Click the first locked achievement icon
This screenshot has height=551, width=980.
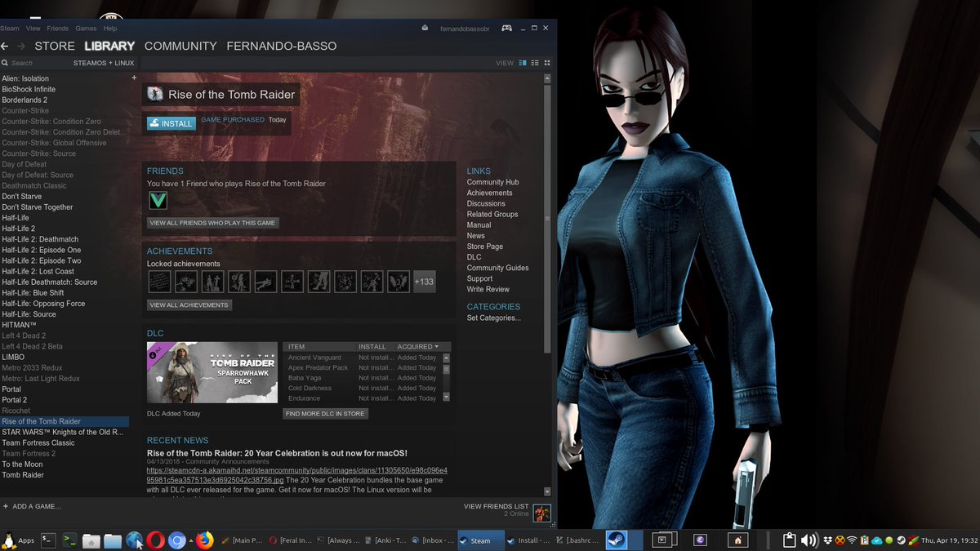point(159,282)
